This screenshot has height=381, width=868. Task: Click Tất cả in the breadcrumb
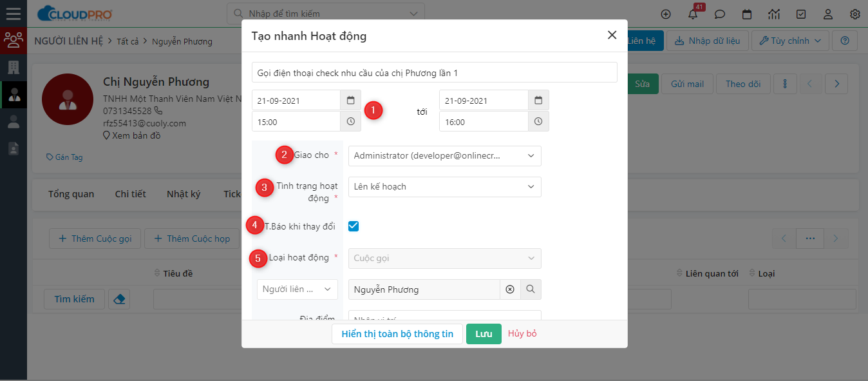click(x=128, y=41)
